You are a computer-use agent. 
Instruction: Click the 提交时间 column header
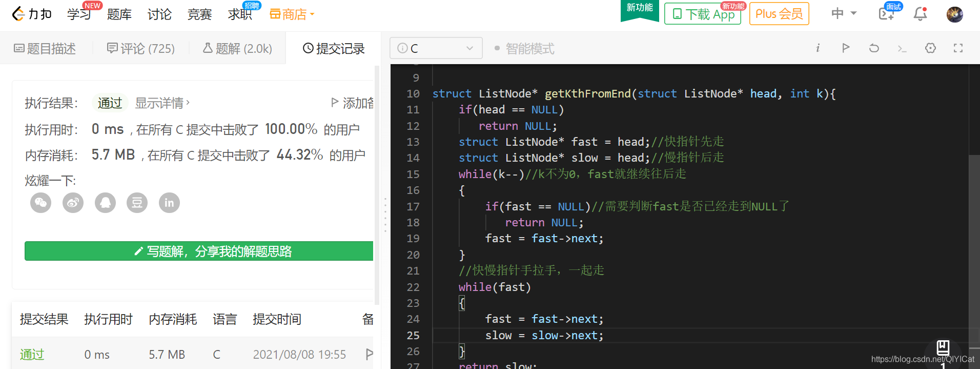click(277, 319)
